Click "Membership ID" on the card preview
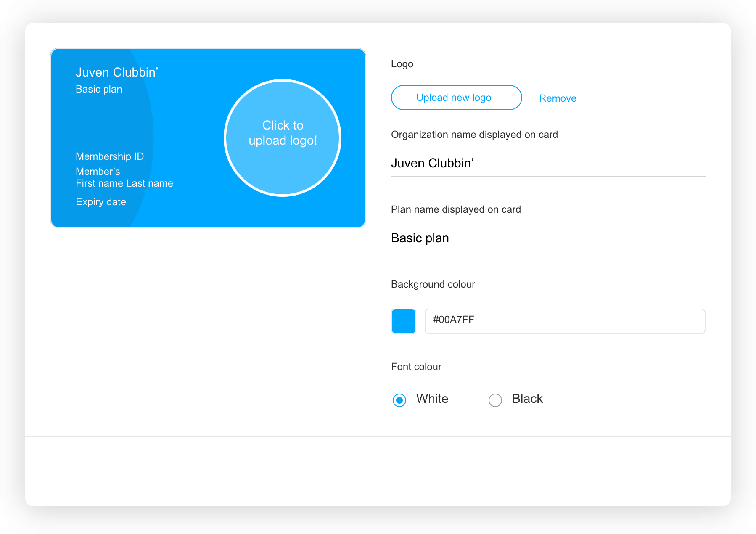Image resolution: width=756 pixels, height=534 pixels. point(110,156)
